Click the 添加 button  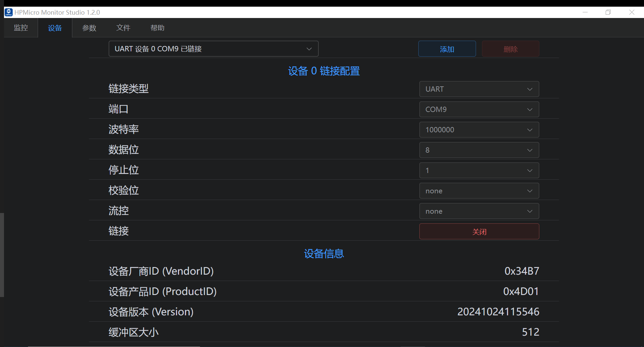[x=447, y=49]
